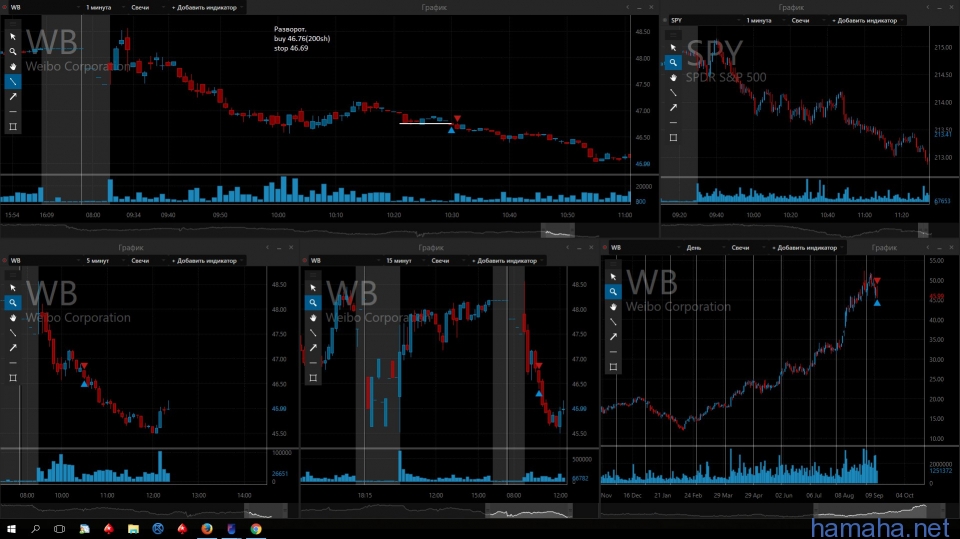Toggle the red link dot beside WB in 15-minute chart

tap(305, 261)
